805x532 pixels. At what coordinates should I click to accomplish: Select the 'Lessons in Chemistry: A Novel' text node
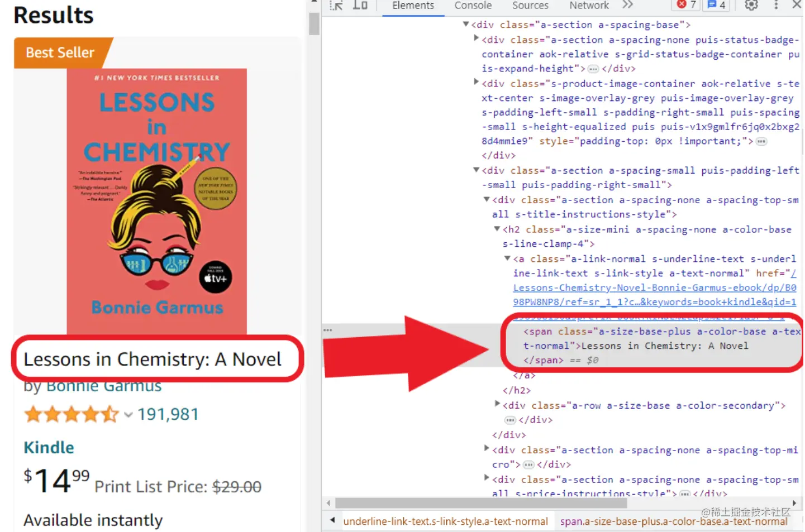pyautogui.click(x=665, y=346)
